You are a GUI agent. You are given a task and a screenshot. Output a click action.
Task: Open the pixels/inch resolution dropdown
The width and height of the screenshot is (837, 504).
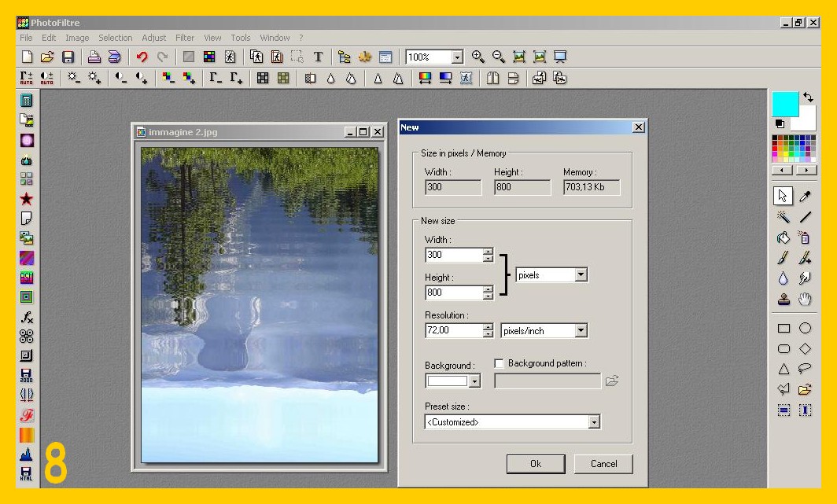pyautogui.click(x=581, y=331)
